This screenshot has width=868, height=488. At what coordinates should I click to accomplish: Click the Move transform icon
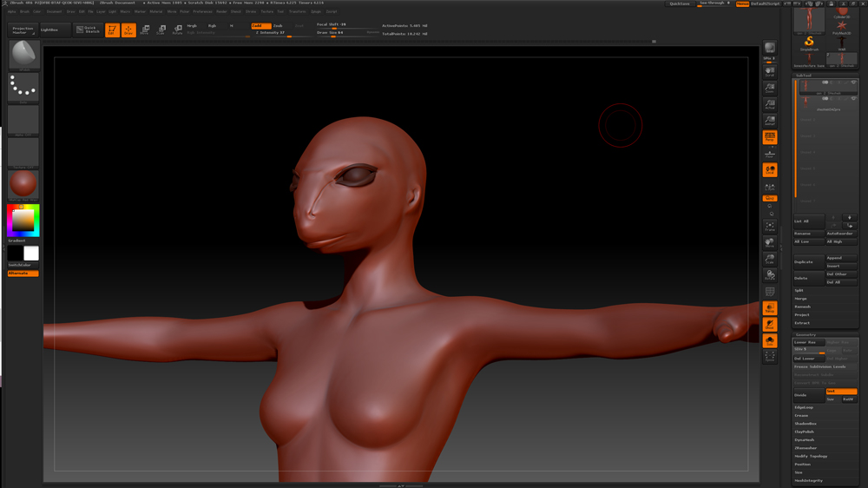point(145,30)
